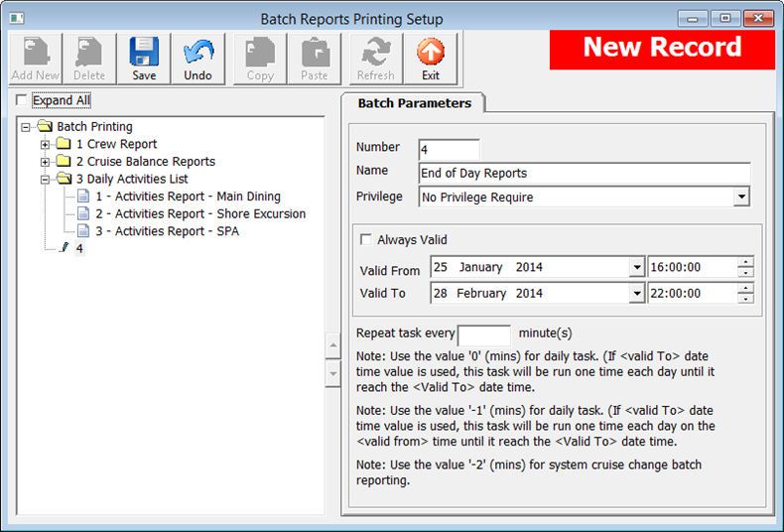Select the Batch Parameters tab
Viewport: 784px width, 532px height.
(414, 103)
